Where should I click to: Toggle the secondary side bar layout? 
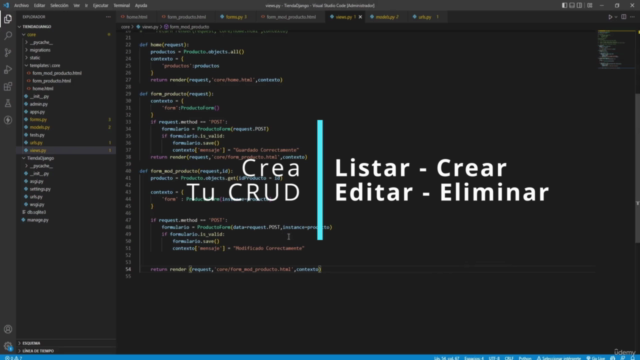pyautogui.click(x=579, y=5)
